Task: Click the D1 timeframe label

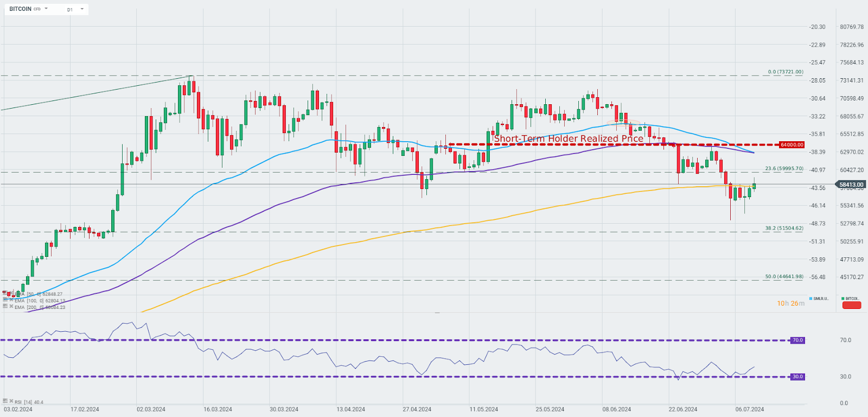Action: coord(70,10)
